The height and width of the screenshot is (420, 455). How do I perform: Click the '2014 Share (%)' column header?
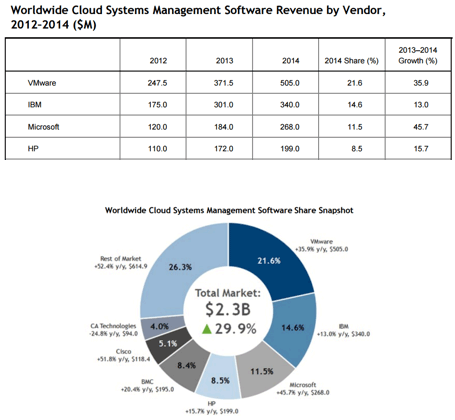[x=352, y=61]
